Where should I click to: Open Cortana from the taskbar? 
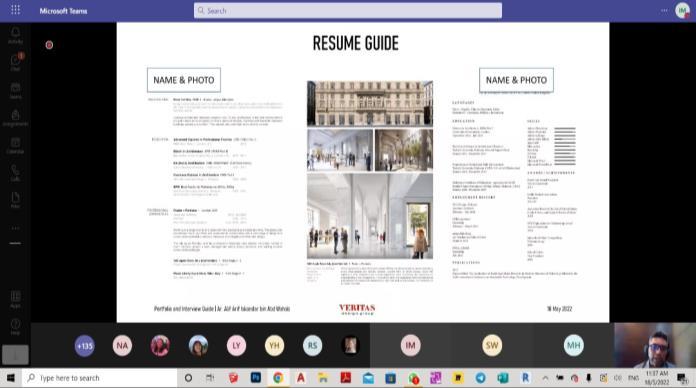(188, 378)
